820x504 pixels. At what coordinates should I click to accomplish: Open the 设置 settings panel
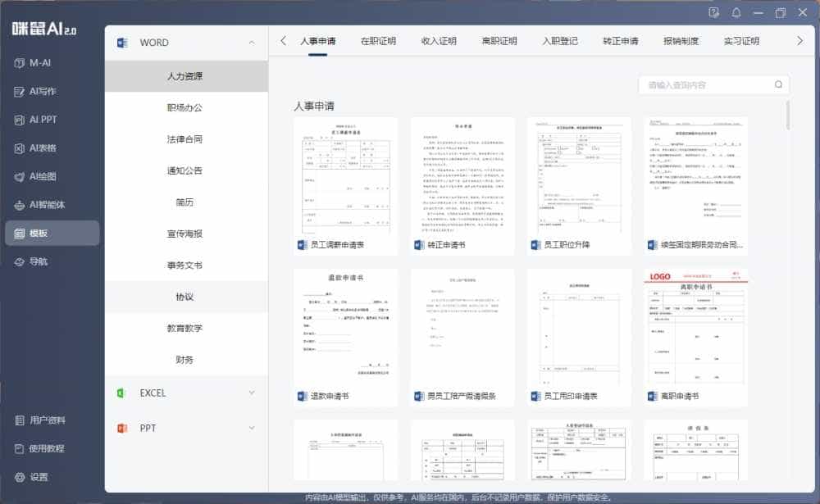(x=39, y=478)
